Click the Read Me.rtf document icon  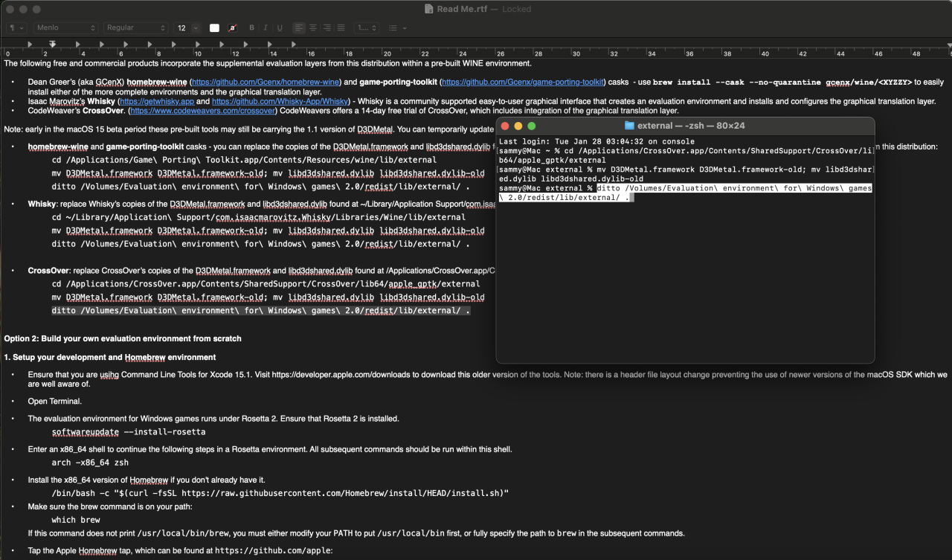coord(429,9)
